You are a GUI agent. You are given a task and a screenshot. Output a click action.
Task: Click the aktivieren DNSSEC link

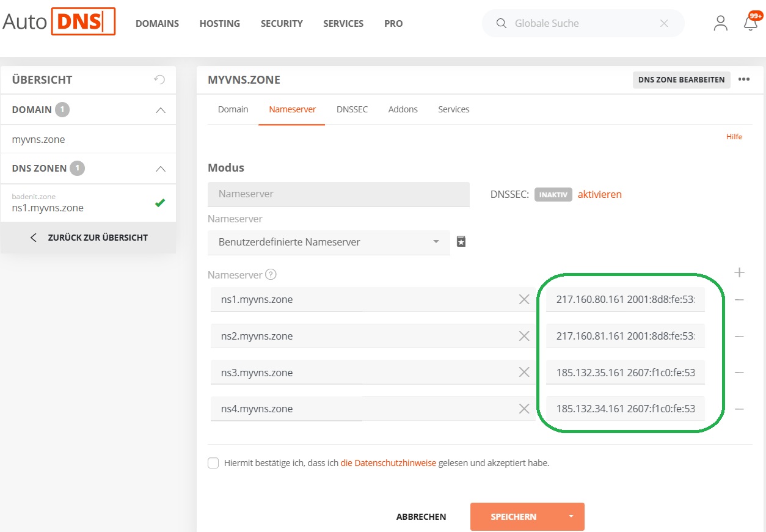(x=600, y=194)
